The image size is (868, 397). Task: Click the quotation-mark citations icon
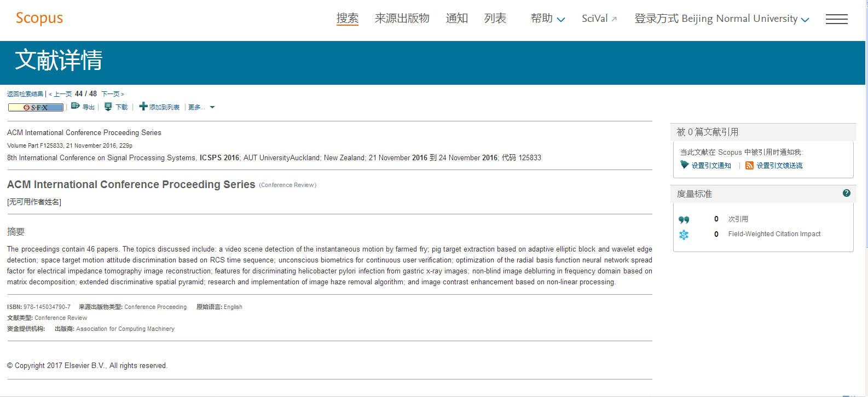pyautogui.click(x=684, y=220)
